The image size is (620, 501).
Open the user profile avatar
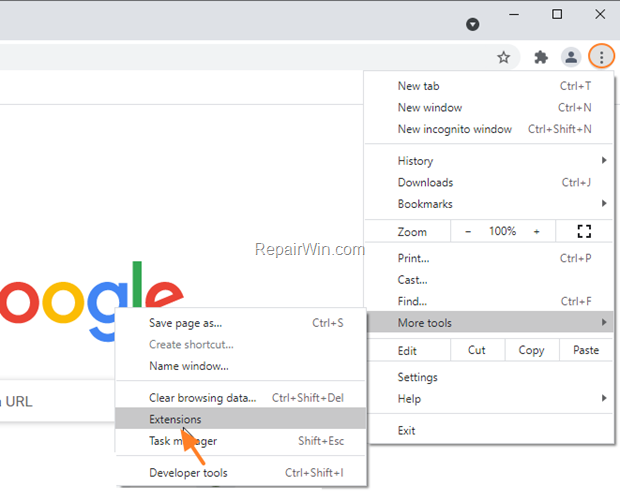click(571, 57)
